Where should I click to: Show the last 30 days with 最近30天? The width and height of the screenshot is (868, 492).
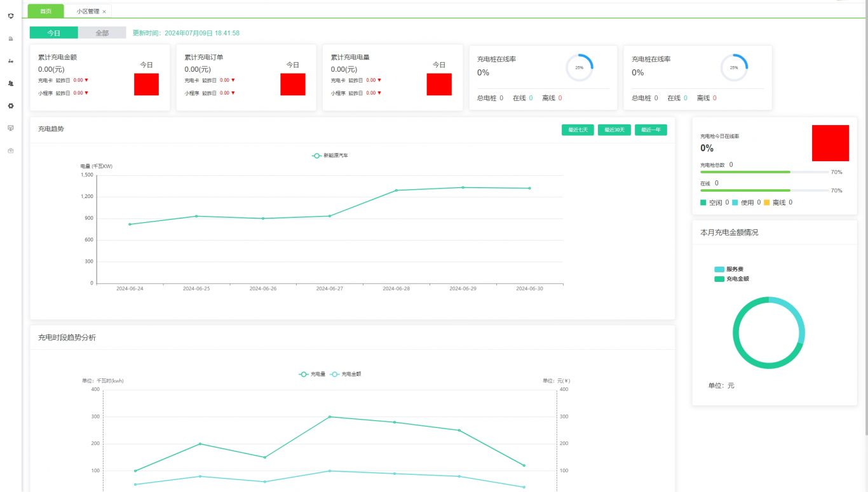[x=614, y=130]
